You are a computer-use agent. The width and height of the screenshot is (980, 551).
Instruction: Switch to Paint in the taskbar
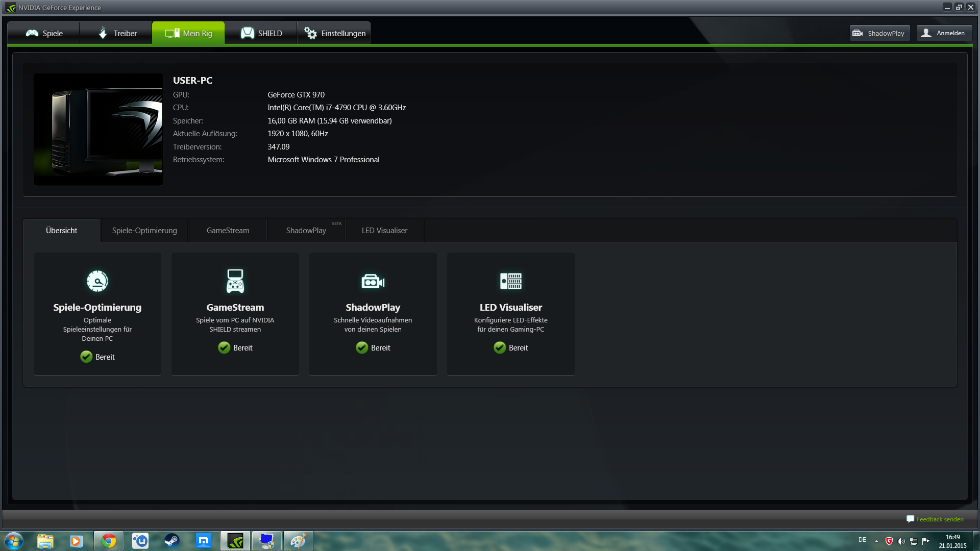click(299, 541)
